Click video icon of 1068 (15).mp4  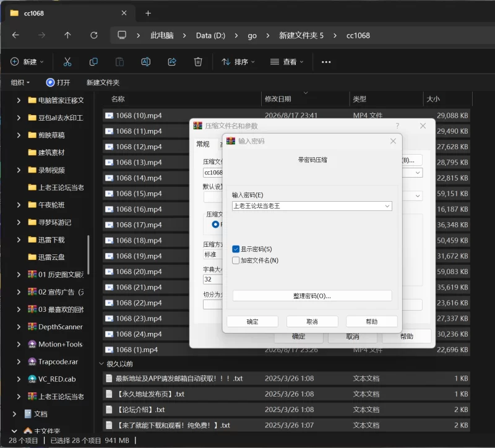(110, 194)
